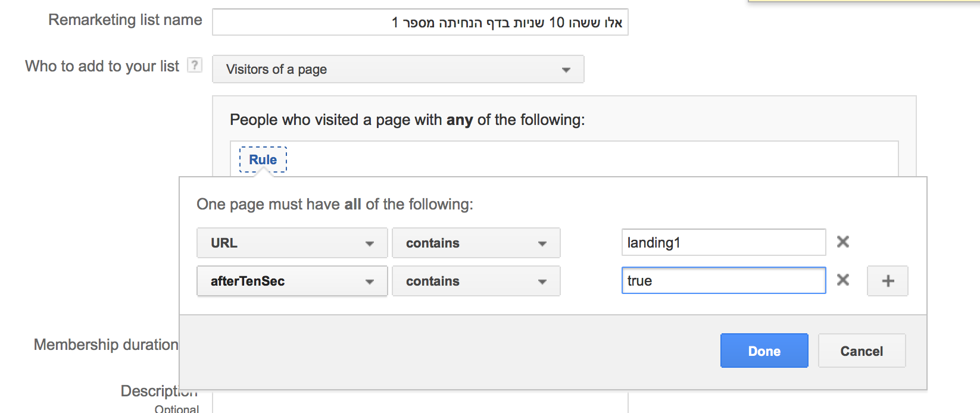The image size is (980, 413).
Task: Add another condition with the plus button
Action: point(888,281)
